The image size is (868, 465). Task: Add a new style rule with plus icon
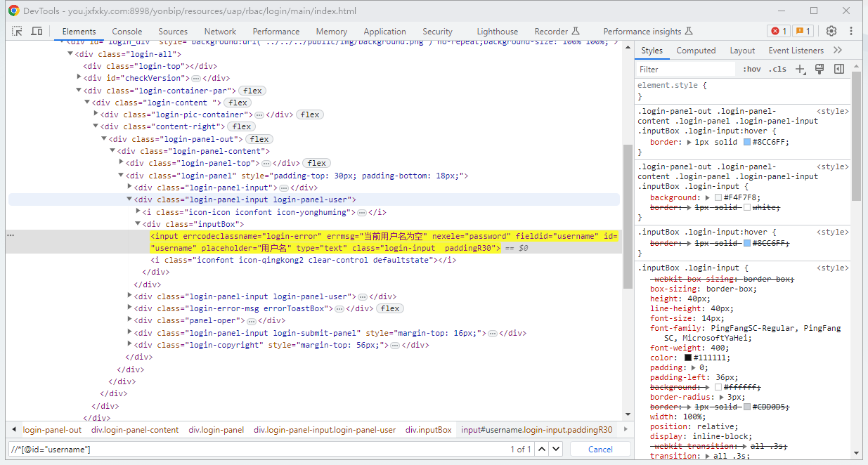[800, 69]
